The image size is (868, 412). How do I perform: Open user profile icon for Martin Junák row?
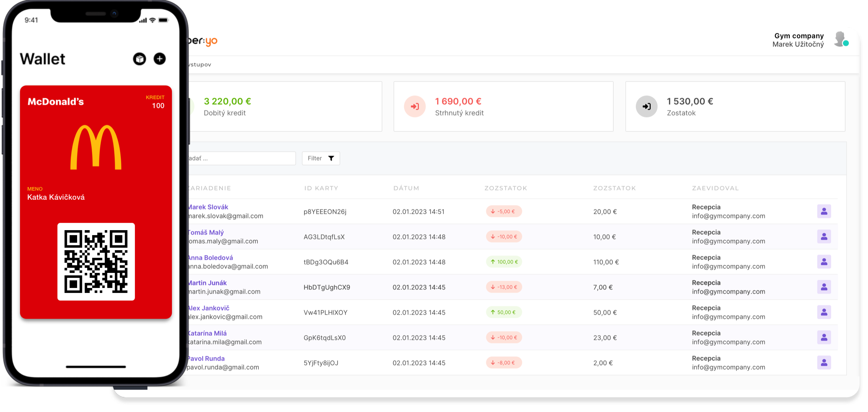[824, 287]
